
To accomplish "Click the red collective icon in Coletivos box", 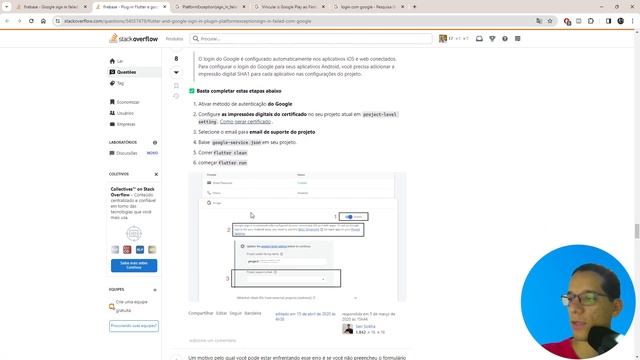I will click(x=127, y=249).
